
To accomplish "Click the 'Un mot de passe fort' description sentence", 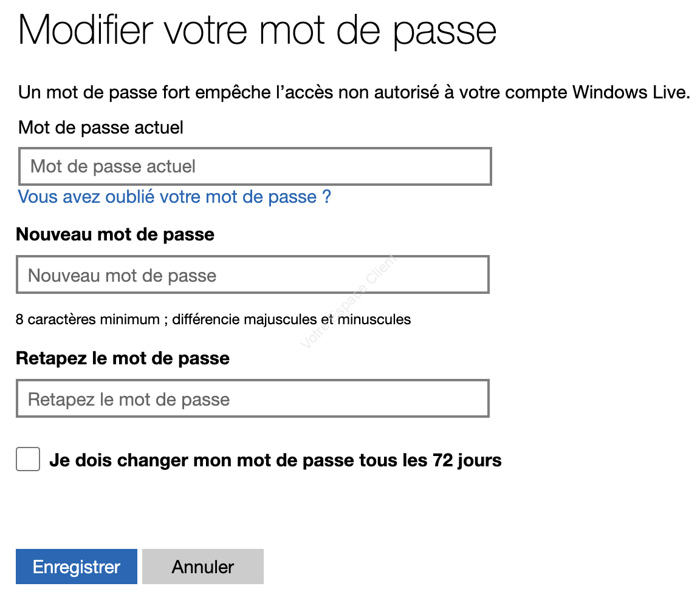I will pyautogui.click(x=354, y=92).
